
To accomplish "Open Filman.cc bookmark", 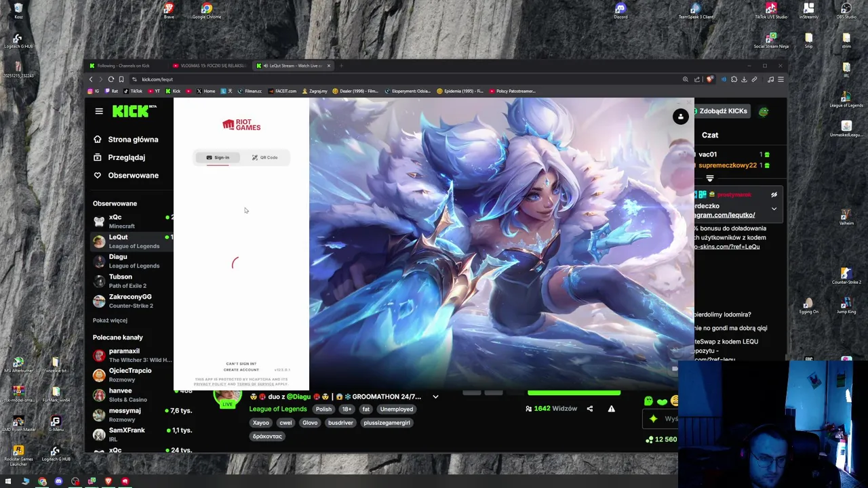I will 249,91.
